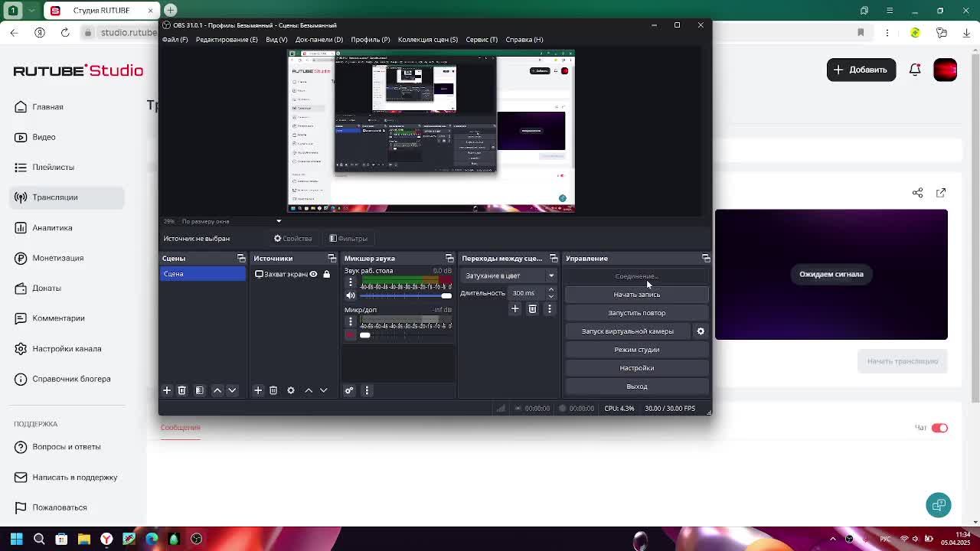The image size is (980, 551).
Task: Delete the current scene transition
Action: point(532,308)
